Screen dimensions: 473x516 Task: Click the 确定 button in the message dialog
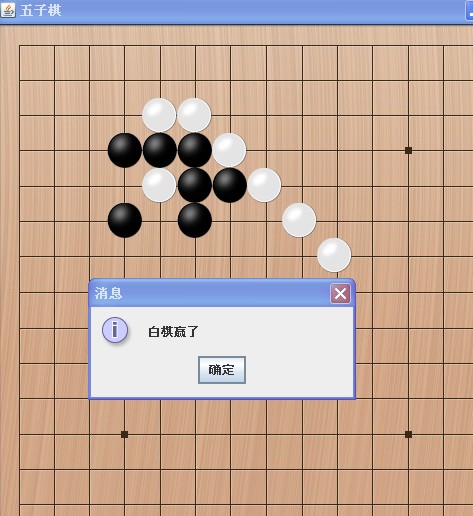[x=222, y=370]
